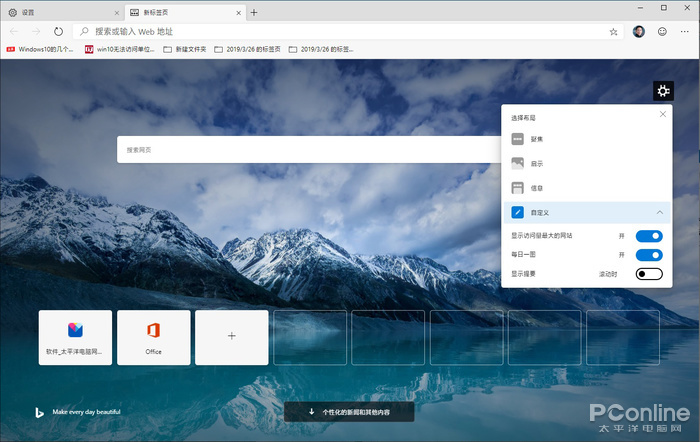Viewport: 700px width, 442px height.
Task: Click the 聚焦 layout icon
Action: tap(517, 139)
